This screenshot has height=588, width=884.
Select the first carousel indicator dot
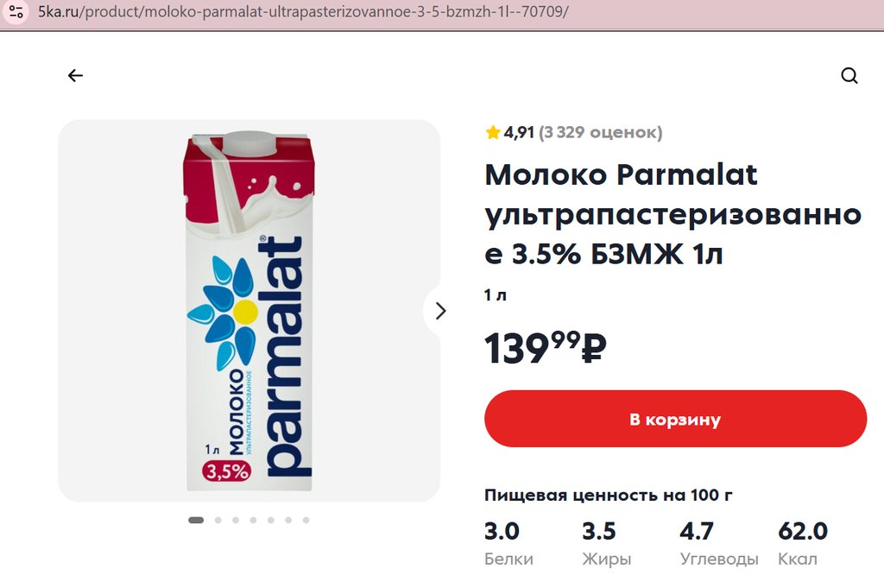(x=196, y=520)
